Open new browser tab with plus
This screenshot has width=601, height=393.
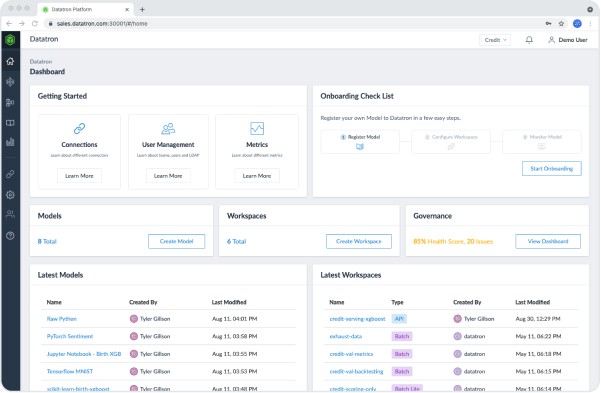142,9
